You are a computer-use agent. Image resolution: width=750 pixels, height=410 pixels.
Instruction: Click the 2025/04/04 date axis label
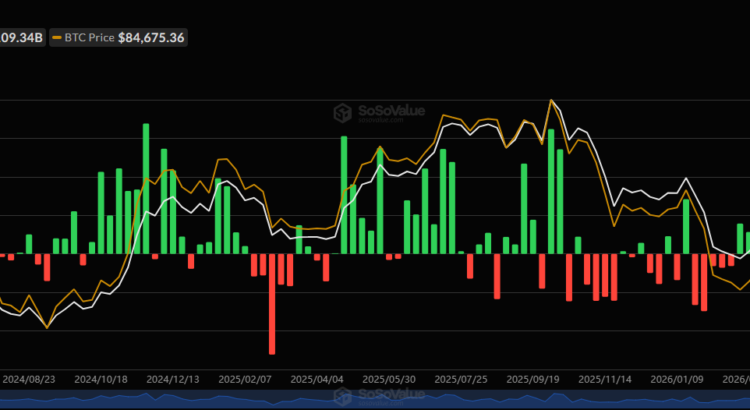click(x=317, y=379)
